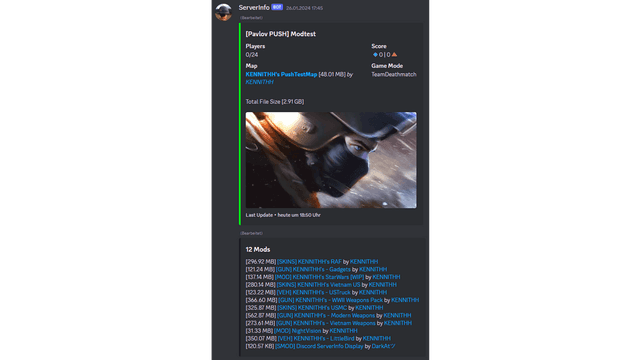Open the ServerInfo bot avatar

(x=223, y=11)
